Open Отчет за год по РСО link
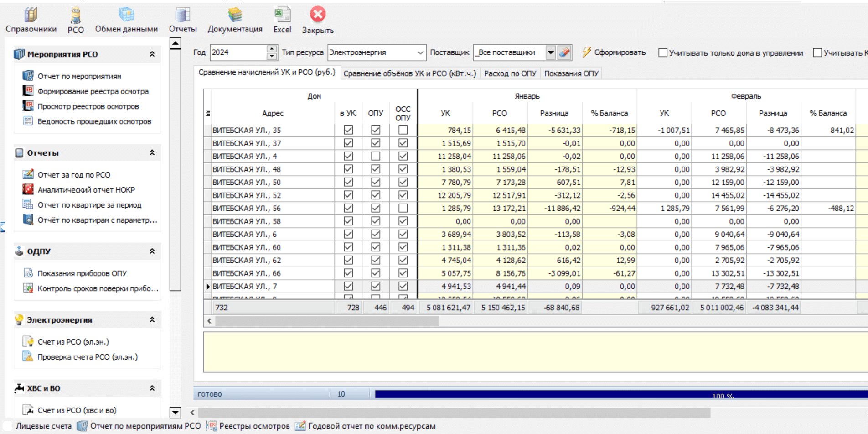The image size is (868, 434). [x=74, y=175]
